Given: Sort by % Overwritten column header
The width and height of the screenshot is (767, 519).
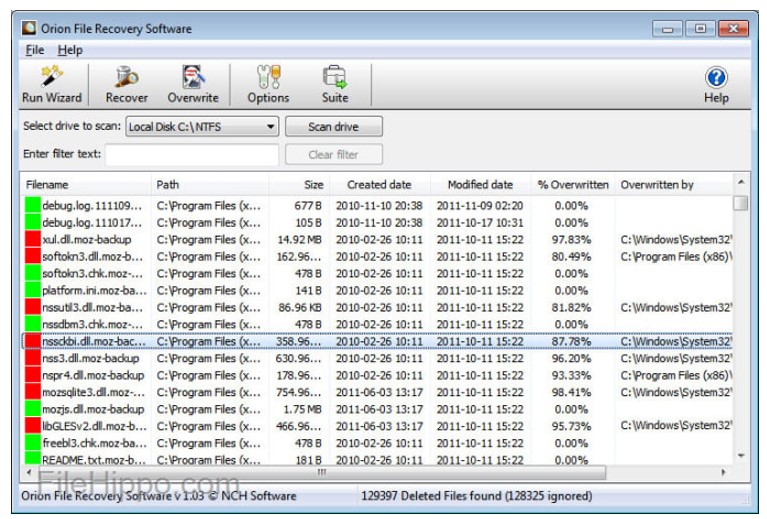Looking at the screenshot, I should (573, 184).
